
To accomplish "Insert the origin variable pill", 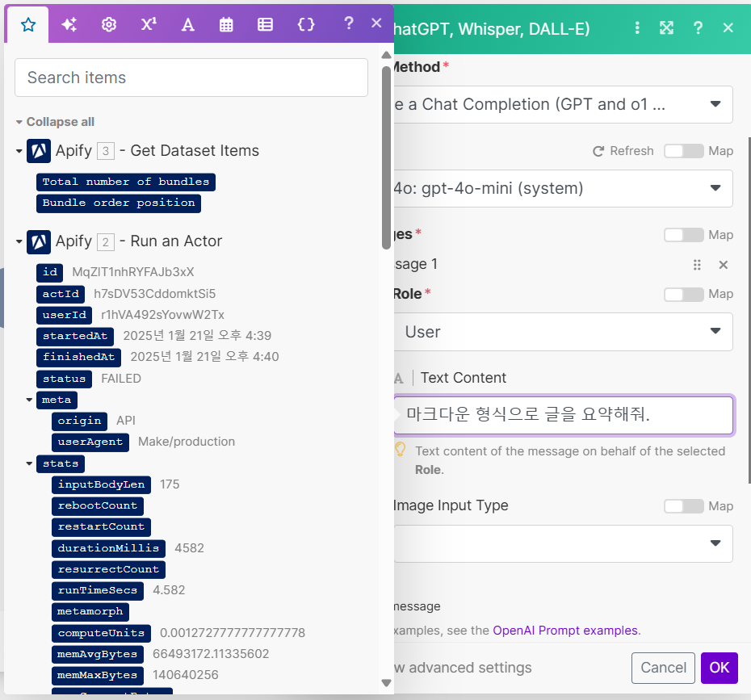I will point(79,421).
